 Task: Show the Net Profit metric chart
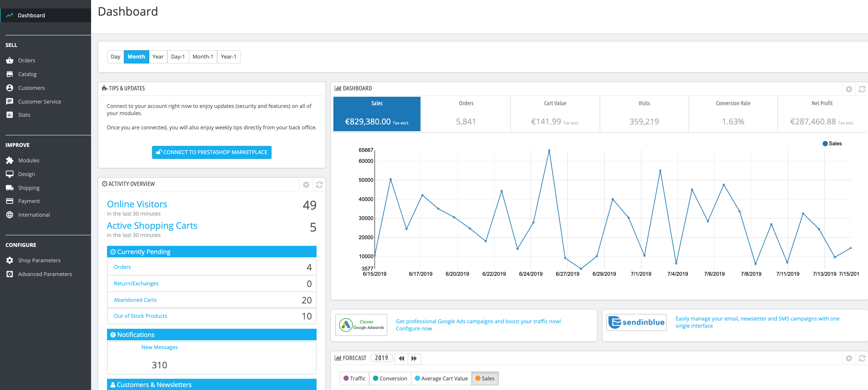pyautogui.click(x=822, y=114)
